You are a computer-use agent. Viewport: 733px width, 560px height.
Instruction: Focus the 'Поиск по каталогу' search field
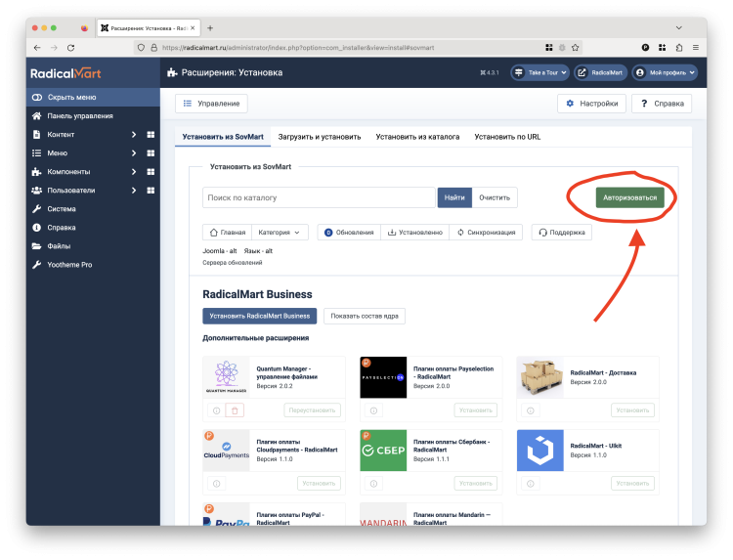click(x=319, y=197)
